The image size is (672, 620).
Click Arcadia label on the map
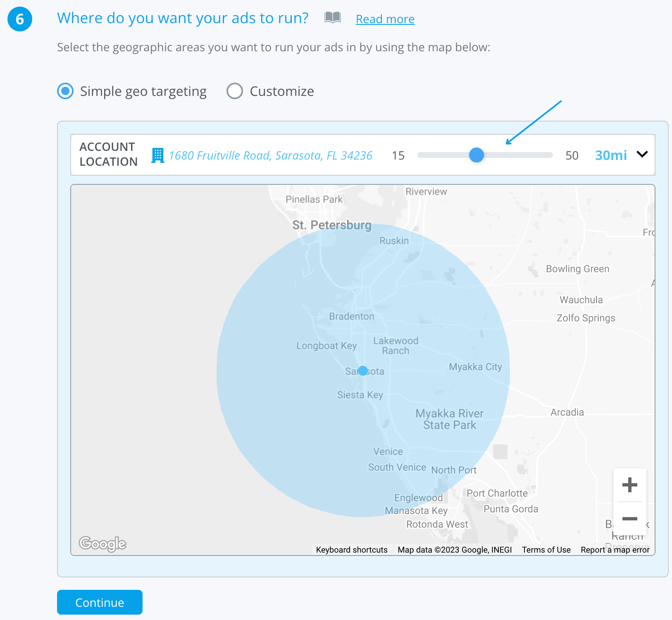[567, 412]
